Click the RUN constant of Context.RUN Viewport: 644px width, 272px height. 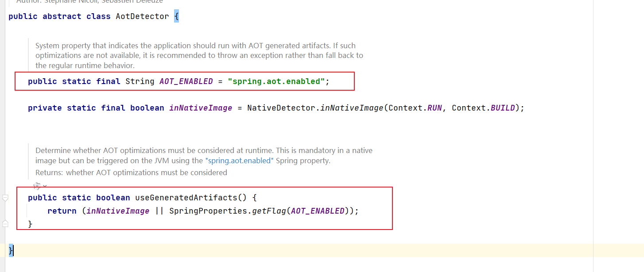tap(435, 108)
